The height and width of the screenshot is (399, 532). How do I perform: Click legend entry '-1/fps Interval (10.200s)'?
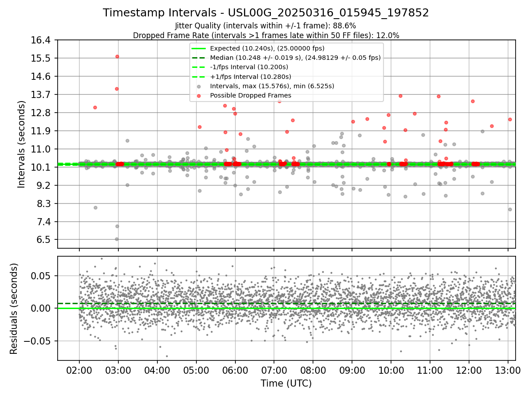(249, 67)
